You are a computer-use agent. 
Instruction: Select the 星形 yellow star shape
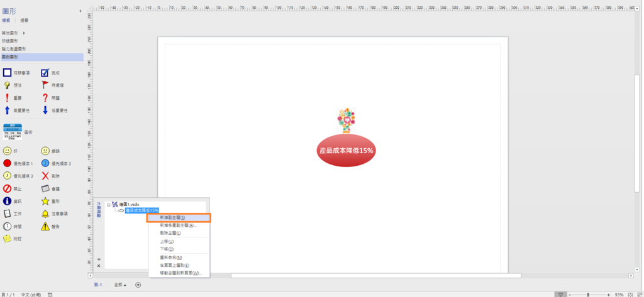[x=45, y=201]
